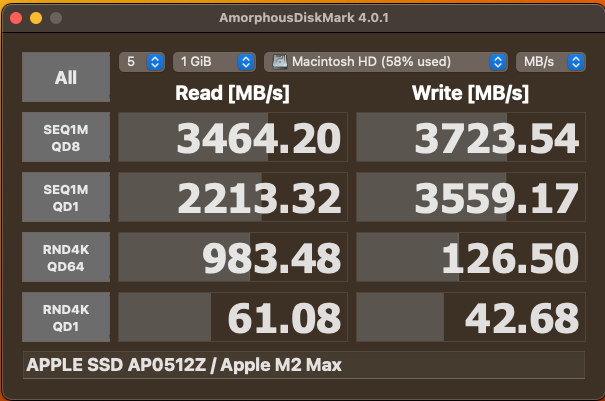Click the APPLE SSD AP0512Z description field
Image resolution: width=605 pixels, height=401 pixels.
[303, 365]
